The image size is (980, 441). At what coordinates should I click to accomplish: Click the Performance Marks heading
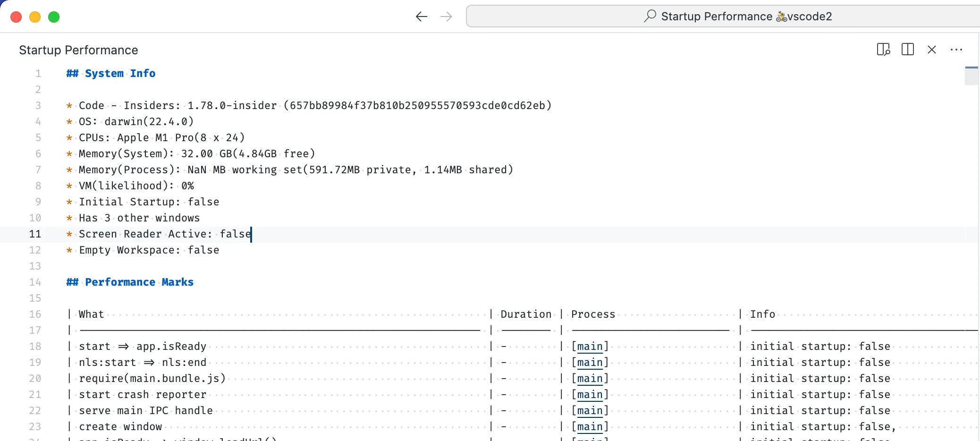pos(130,282)
